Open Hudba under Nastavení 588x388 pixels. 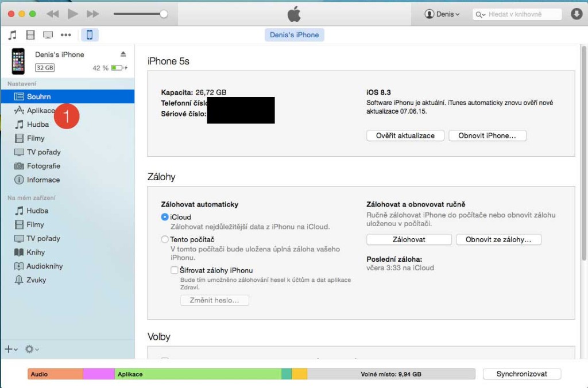point(68,124)
